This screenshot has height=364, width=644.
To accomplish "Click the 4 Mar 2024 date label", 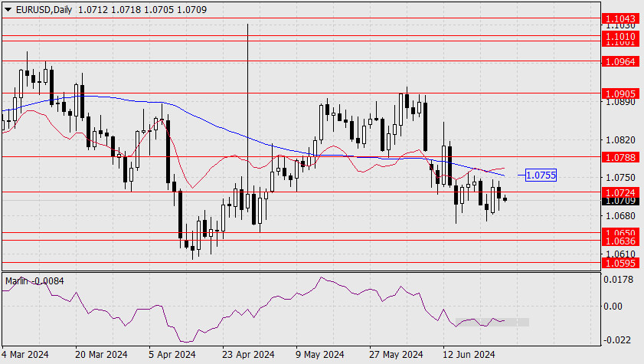I will tap(25, 355).
